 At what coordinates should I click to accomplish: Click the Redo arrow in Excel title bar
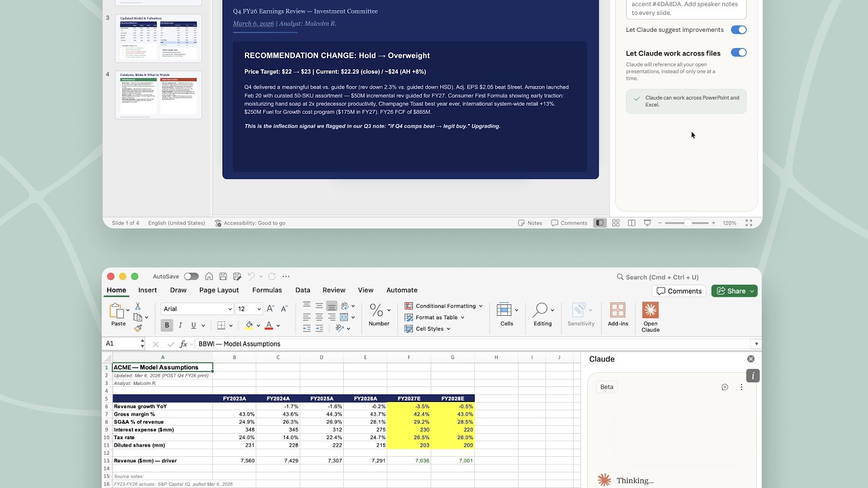tap(272, 277)
